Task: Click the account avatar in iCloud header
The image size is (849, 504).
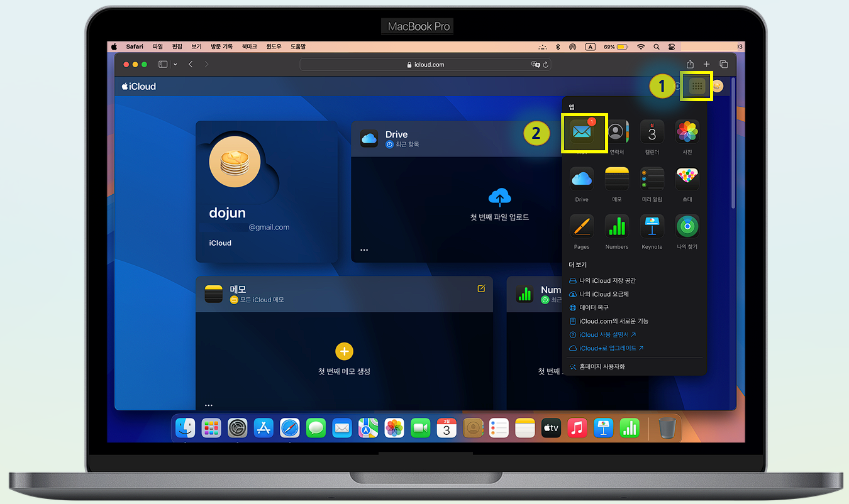Action: pos(718,86)
